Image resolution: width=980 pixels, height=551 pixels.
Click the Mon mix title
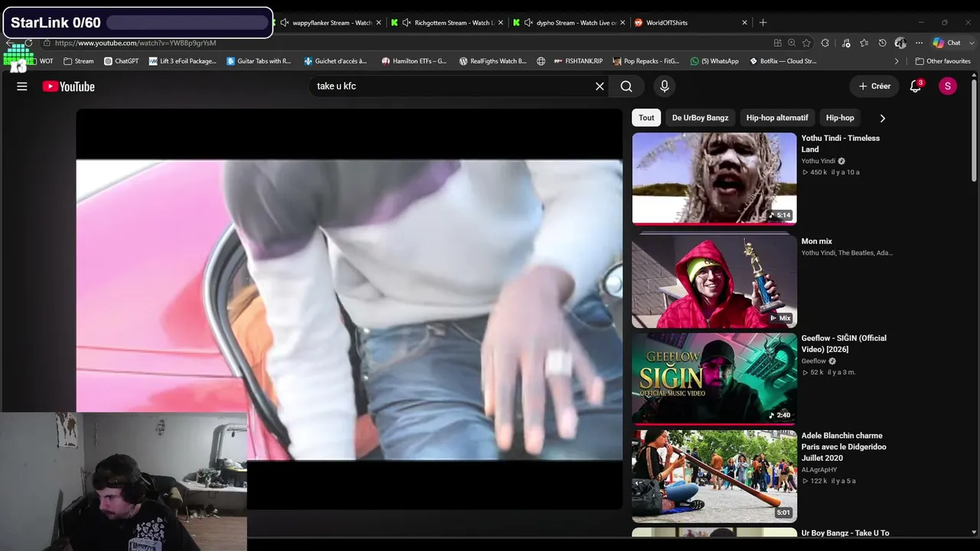click(x=817, y=242)
